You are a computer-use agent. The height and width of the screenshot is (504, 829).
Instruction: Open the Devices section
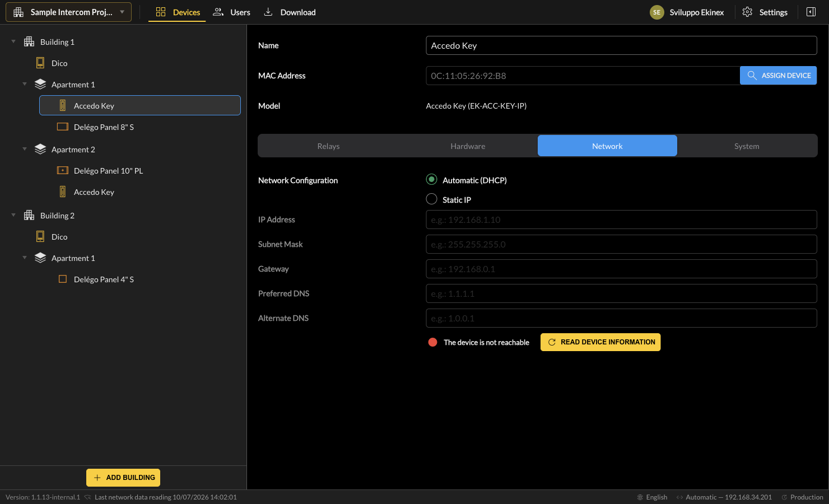[177, 12]
